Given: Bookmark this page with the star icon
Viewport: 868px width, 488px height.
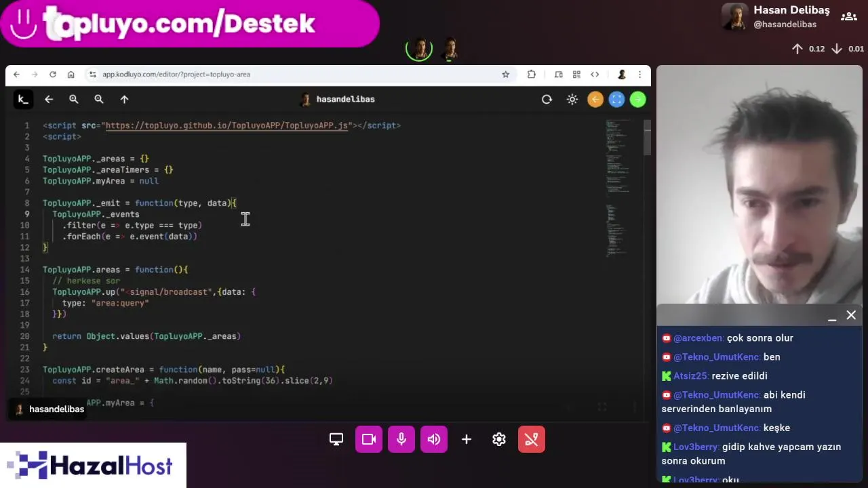Looking at the screenshot, I should pos(505,75).
